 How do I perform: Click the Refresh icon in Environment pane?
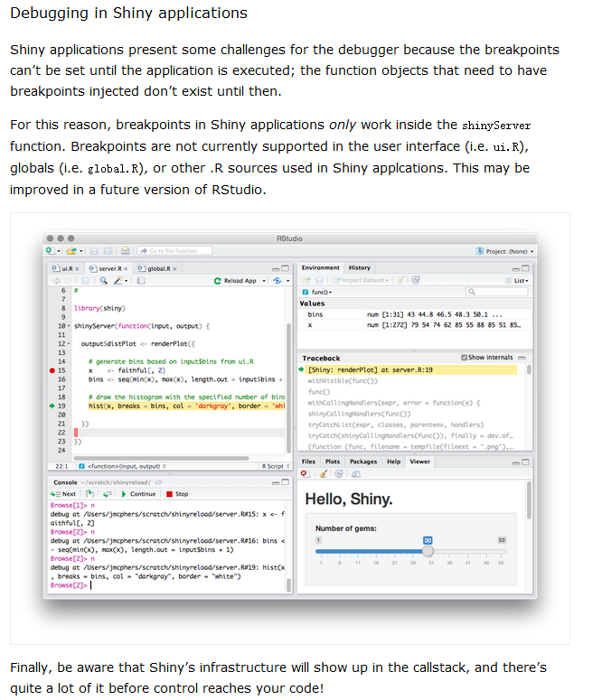415,280
